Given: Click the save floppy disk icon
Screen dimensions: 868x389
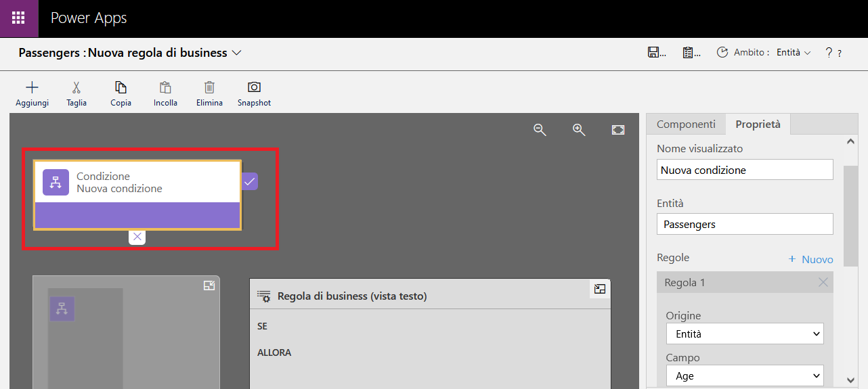Looking at the screenshot, I should pyautogui.click(x=654, y=53).
